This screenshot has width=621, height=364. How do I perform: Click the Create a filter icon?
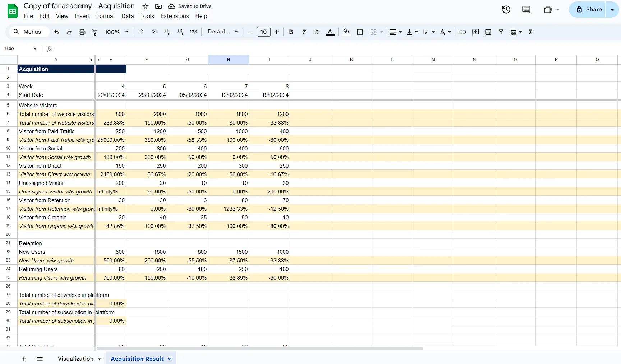pos(501,32)
